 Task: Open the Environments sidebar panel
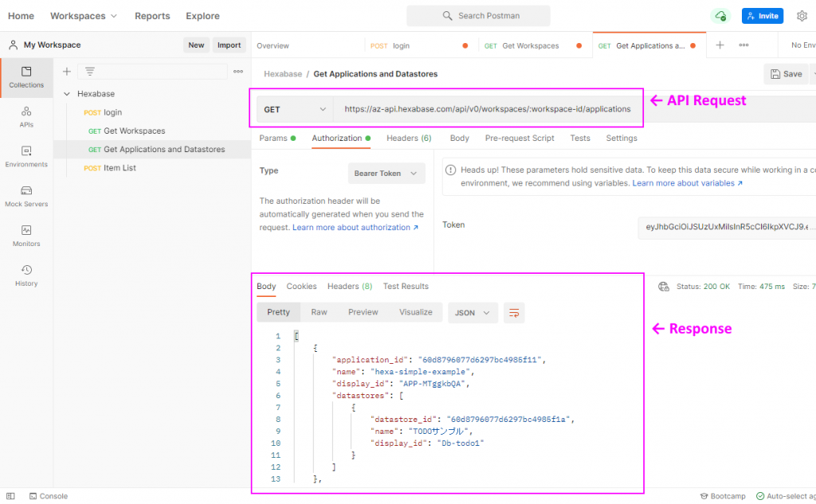click(x=26, y=156)
